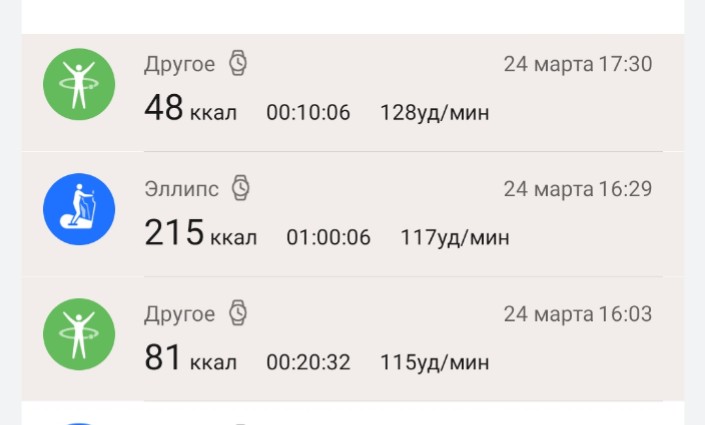Tap watch icon next to 17:30 Другое
The width and height of the screenshot is (705, 425).
(x=238, y=64)
